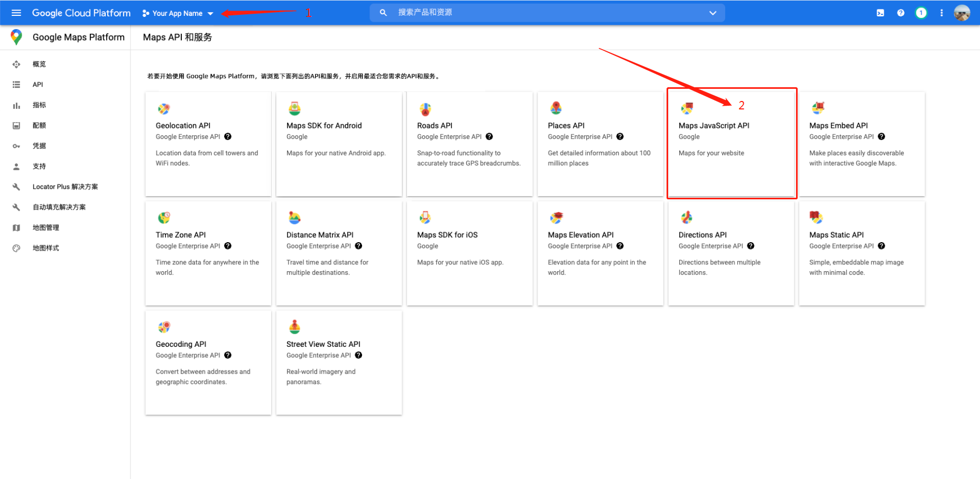Viewport: 980px width, 479px height.
Task: Open the help question mark icon in header
Action: [901, 13]
